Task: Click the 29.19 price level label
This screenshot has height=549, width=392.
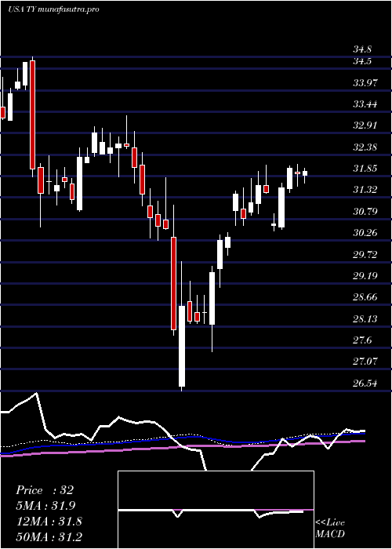Action: pos(366,276)
